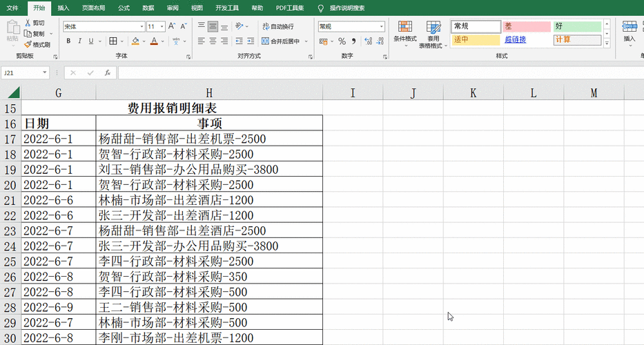The width and height of the screenshot is (644, 345).
Task: Open the fill color dropdown arrow
Action: (x=144, y=41)
